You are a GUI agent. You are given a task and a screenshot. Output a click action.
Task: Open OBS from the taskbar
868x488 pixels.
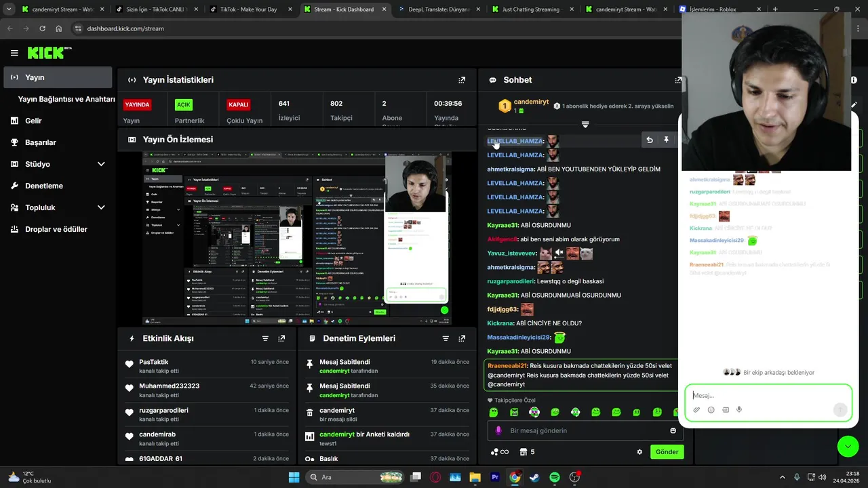click(x=574, y=477)
